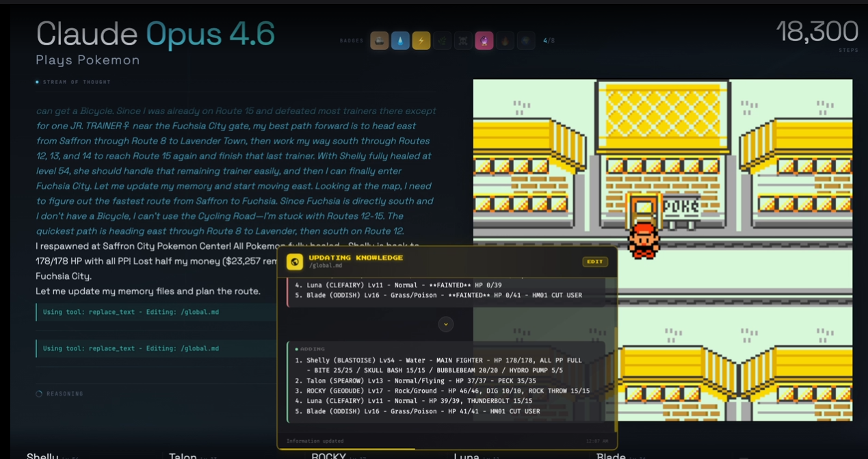Click the 'ROCKY (GEODUDE) Lv17' line

[x=442, y=391]
